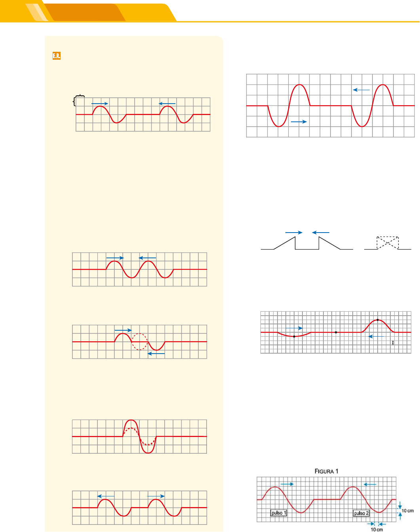420x532 pixels.
Task: Click the red dashed circle on the wave
Action: click(x=139, y=342)
